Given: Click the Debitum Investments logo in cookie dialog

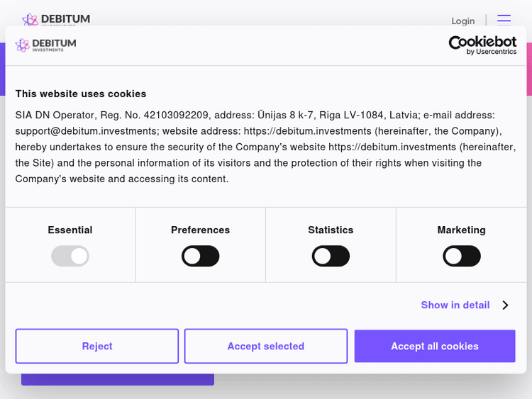Looking at the screenshot, I should click(x=46, y=45).
